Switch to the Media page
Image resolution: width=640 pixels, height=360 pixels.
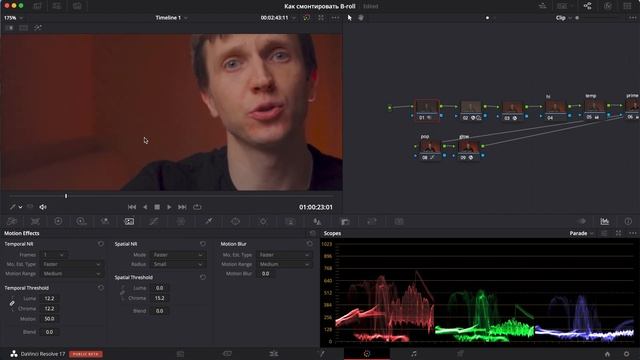point(180,354)
